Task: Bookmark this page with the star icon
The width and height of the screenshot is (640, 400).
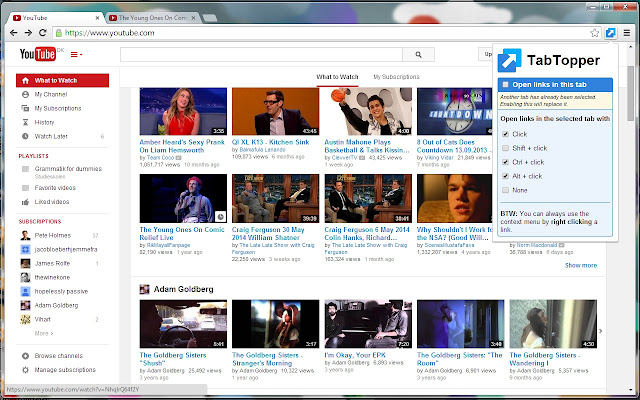Action: tap(595, 33)
